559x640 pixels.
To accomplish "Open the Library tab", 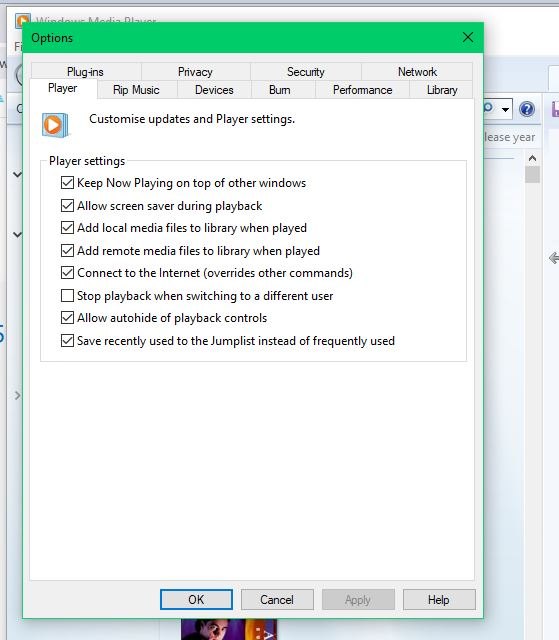I will click(442, 90).
